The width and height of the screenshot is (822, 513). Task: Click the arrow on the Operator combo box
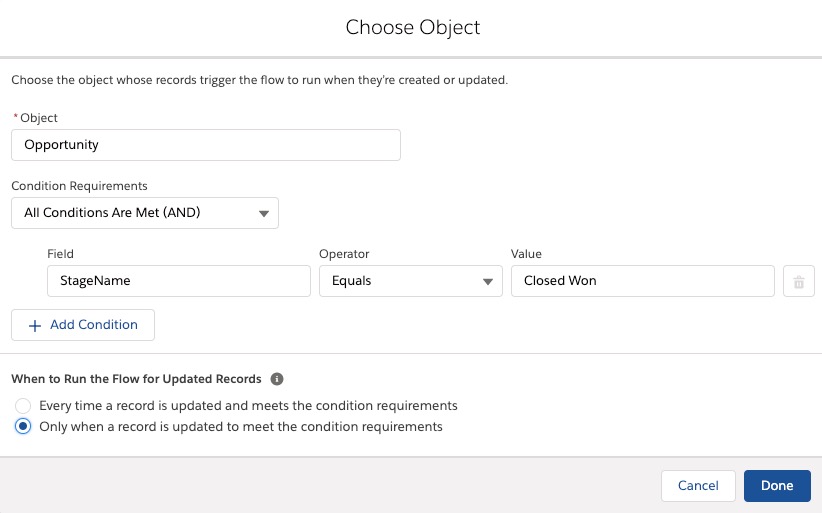(488, 281)
